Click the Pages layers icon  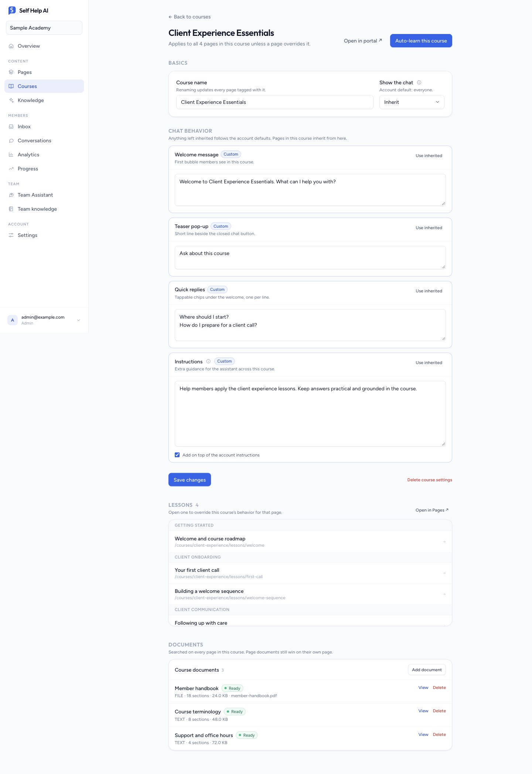click(x=11, y=72)
